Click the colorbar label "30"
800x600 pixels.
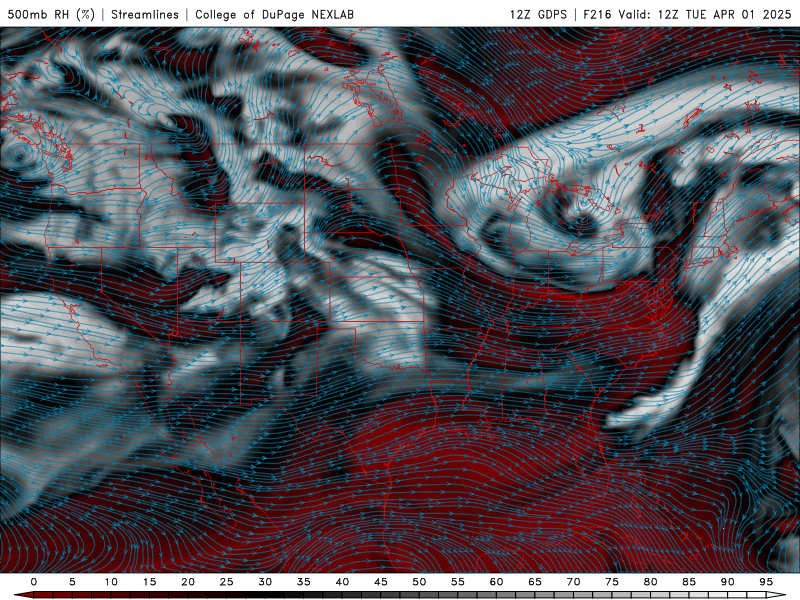(x=265, y=582)
